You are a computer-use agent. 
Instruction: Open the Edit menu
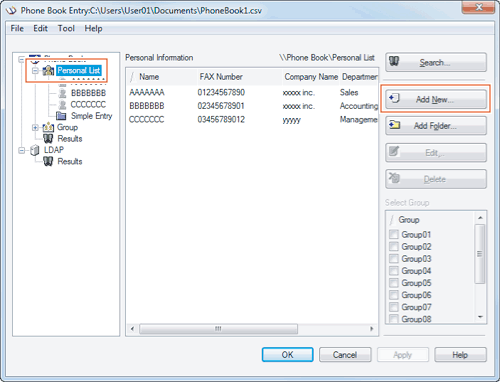[x=40, y=28]
